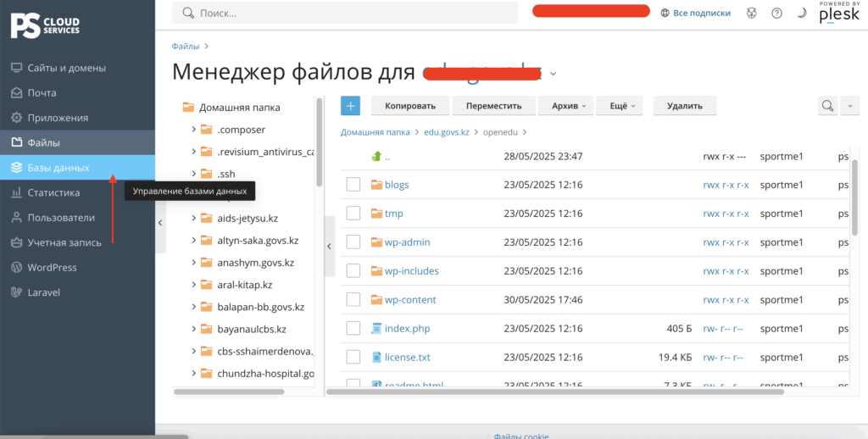Open the Архив dropdown menu
Viewport: 868px width, 439px height.
pyautogui.click(x=565, y=106)
